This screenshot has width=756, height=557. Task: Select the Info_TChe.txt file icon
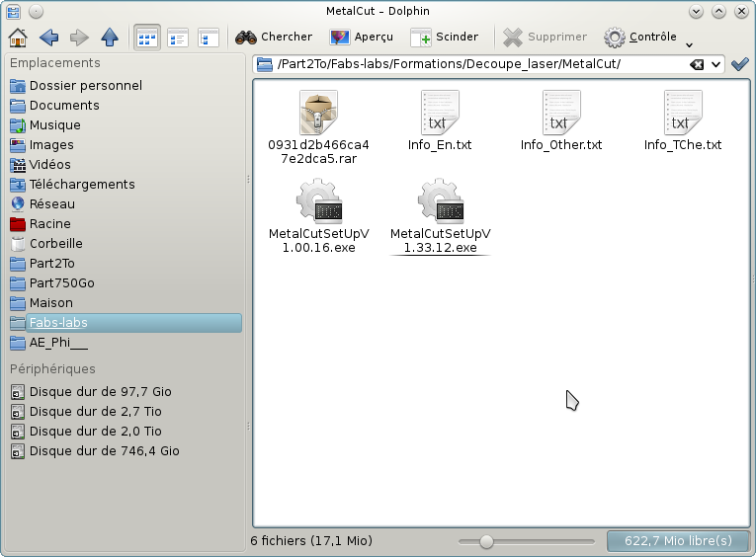(x=683, y=114)
